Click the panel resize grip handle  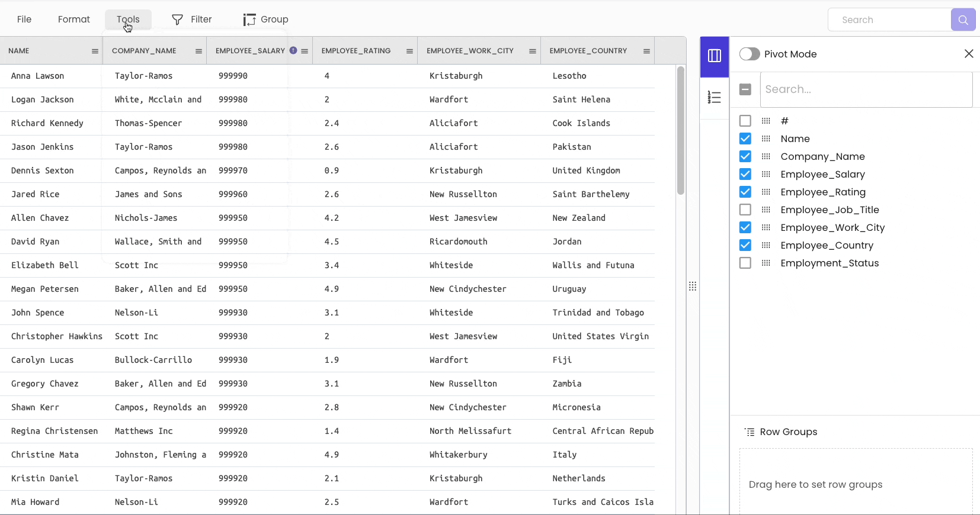click(x=693, y=287)
